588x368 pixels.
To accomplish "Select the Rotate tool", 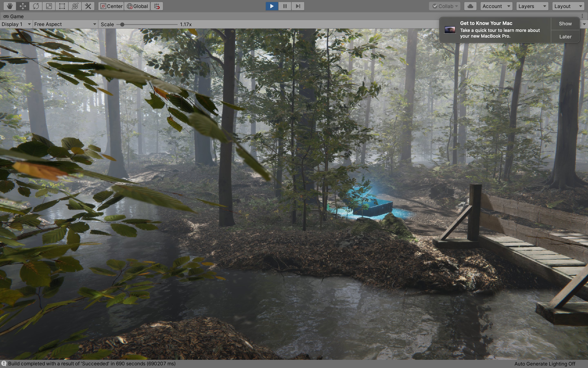I will tap(36, 6).
